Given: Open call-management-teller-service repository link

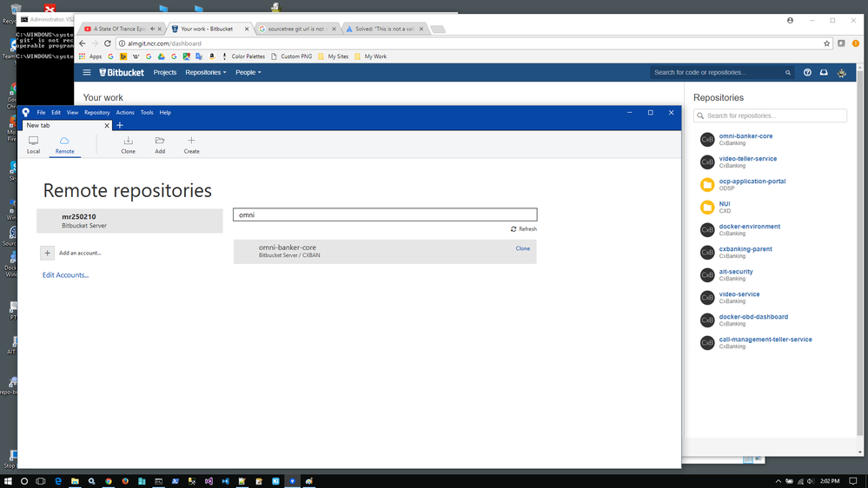Looking at the screenshot, I should 765,340.
